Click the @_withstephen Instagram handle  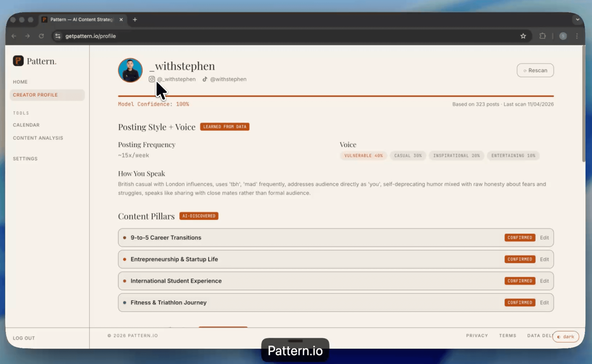(x=177, y=79)
